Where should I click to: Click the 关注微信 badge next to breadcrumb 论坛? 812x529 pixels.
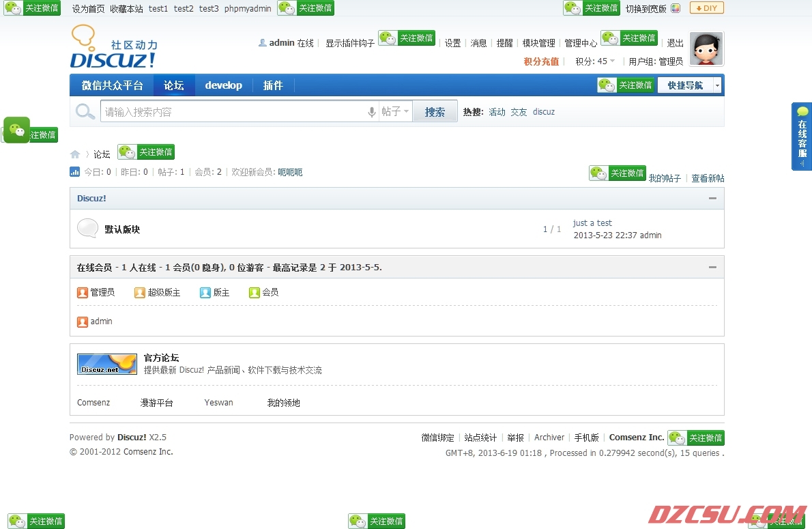[146, 152]
